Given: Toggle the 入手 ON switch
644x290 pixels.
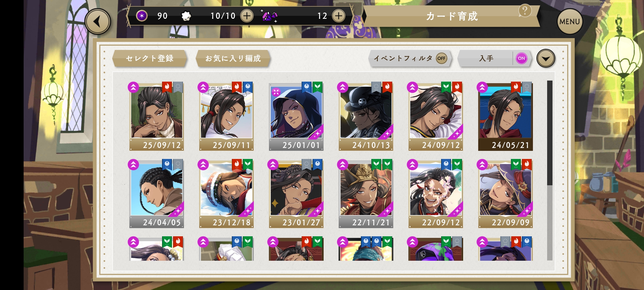Looking at the screenshot, I should (521, 58).
